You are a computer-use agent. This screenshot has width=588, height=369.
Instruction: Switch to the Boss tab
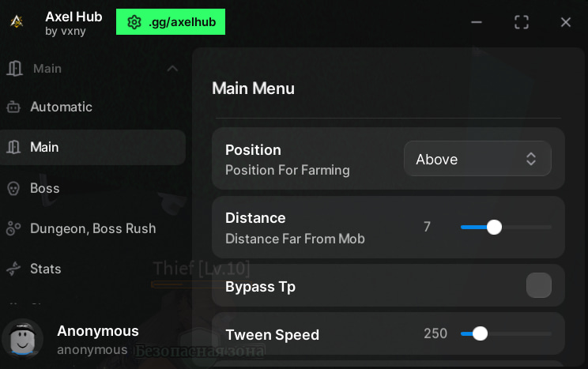pyautogui.click(x=45, y=188)
